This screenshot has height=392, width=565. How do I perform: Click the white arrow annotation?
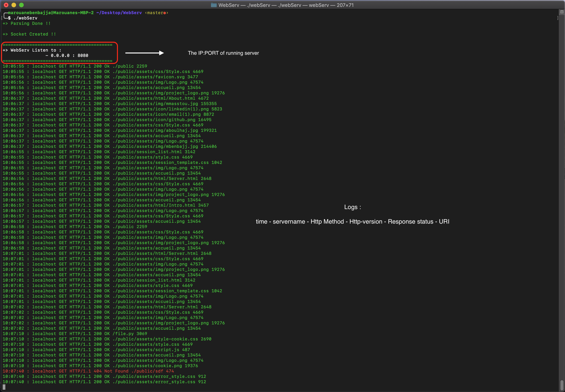(144, 53)
